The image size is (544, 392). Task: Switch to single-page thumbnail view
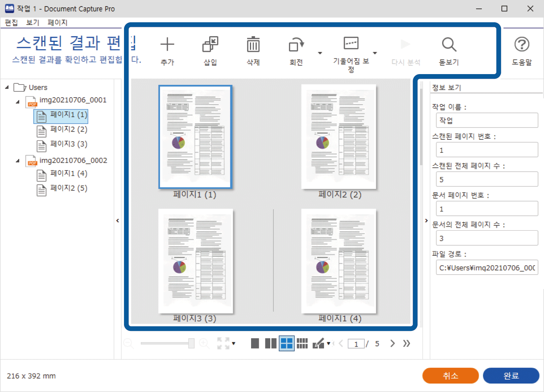pos(255,343)
